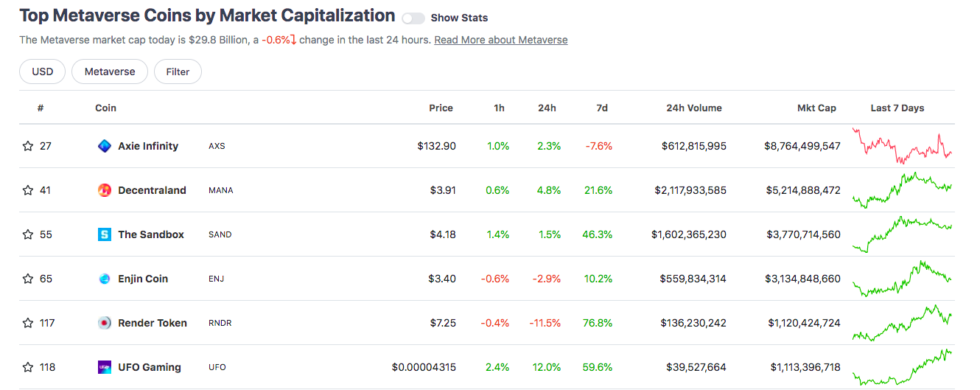Open the Metaverse category dropdown
Image resolution: width=980 pixels, height=390 pixels.
110,72
